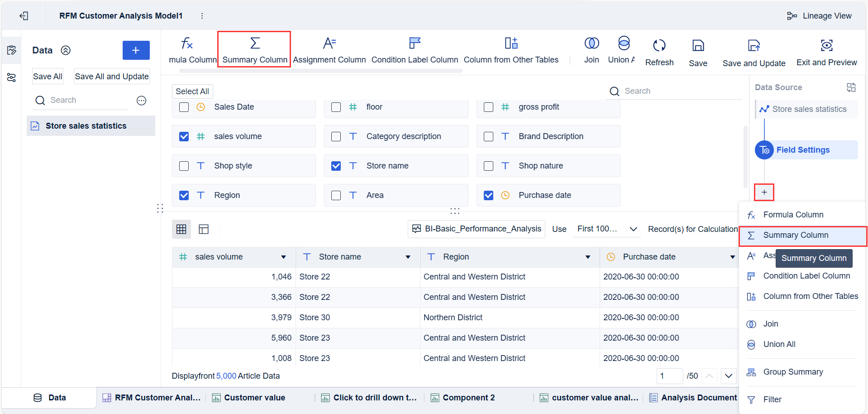Click the Save icon in toolbar
This screenshot has height=414, width=868.
click(x=698, y=45)
